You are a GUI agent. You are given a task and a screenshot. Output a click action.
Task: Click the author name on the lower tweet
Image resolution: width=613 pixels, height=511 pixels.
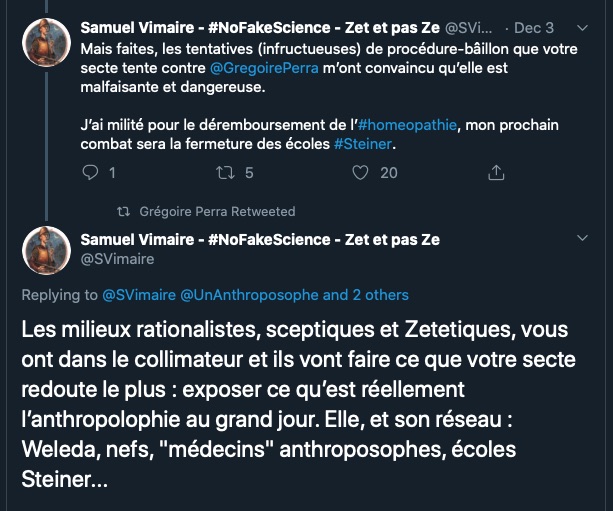tap(260, 240)
